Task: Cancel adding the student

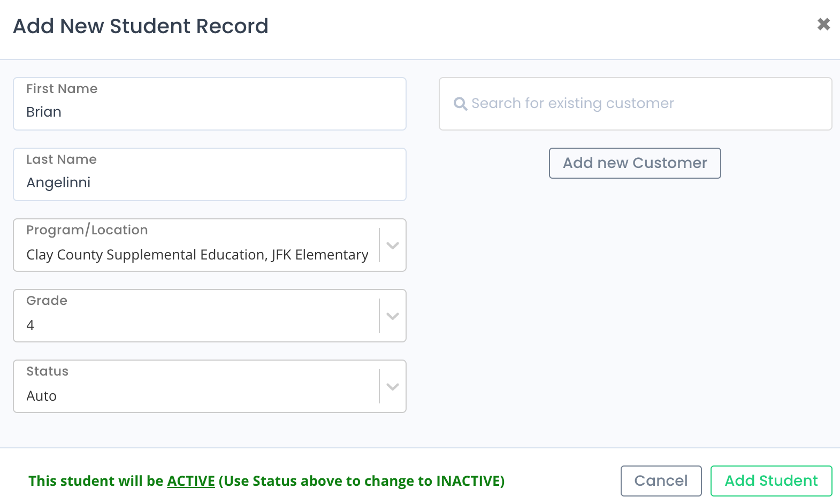Action: (661, 481)
